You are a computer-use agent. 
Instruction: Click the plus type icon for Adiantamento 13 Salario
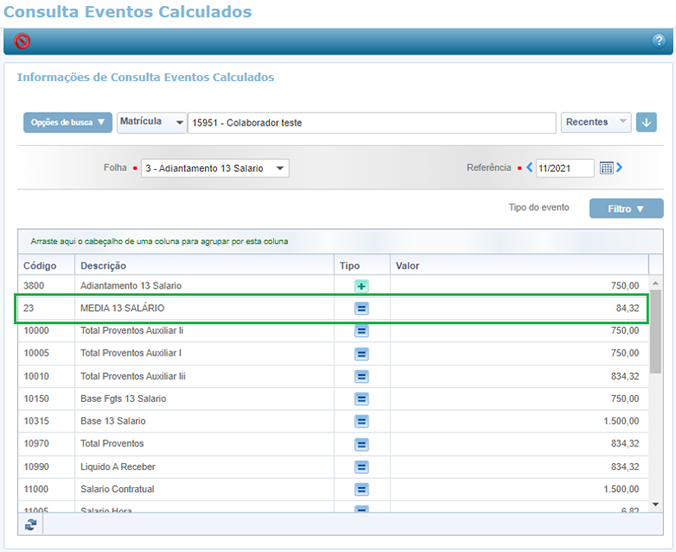tap(361, 286)
